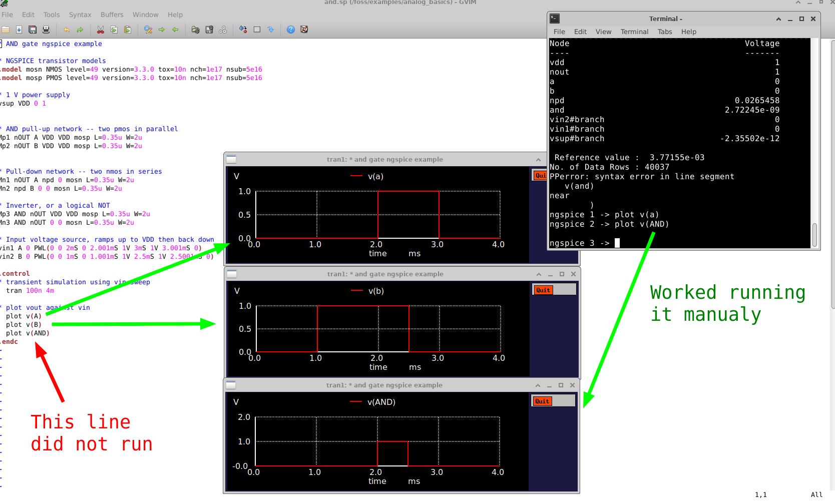The height and width of the screenshot is (504, 835).
Task: Open the Syntax menu in GVIM
Action: pos(80,15)
